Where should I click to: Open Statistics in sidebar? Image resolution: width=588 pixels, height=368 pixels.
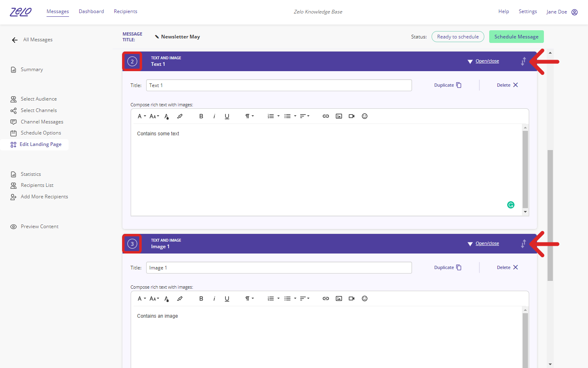pos(26,174)
